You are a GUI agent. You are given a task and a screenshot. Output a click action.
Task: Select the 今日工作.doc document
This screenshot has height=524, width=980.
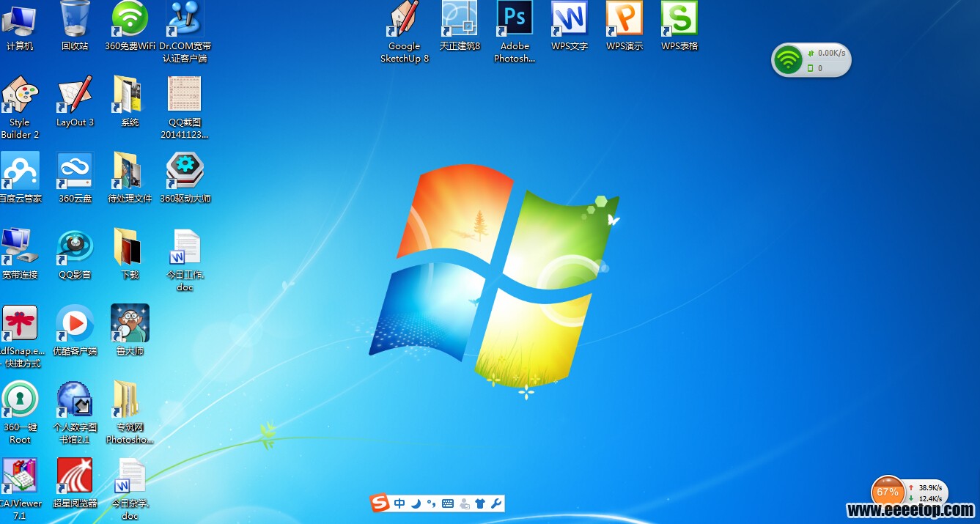pos(185,261)
